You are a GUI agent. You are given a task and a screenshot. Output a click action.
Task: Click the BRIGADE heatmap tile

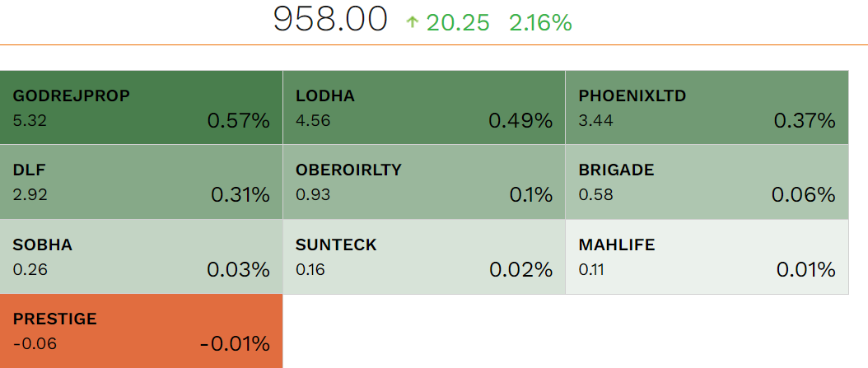click(706, 182)
